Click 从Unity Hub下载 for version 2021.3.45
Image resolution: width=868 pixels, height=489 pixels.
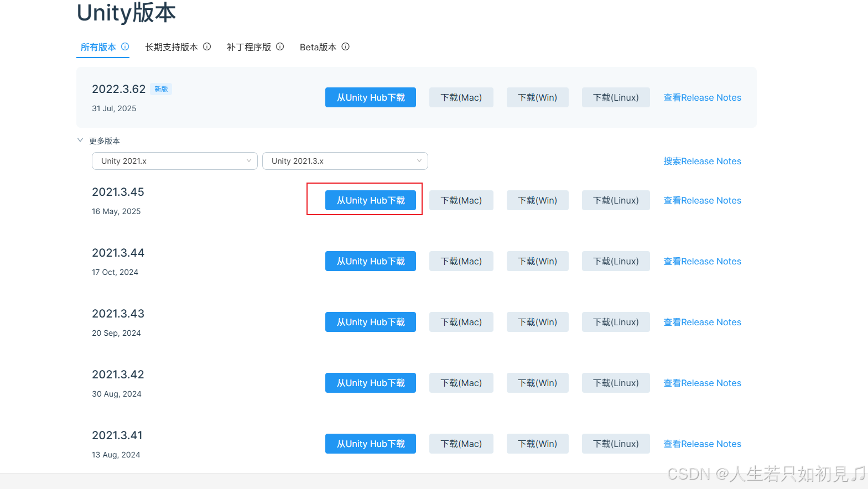coord(371,200)
